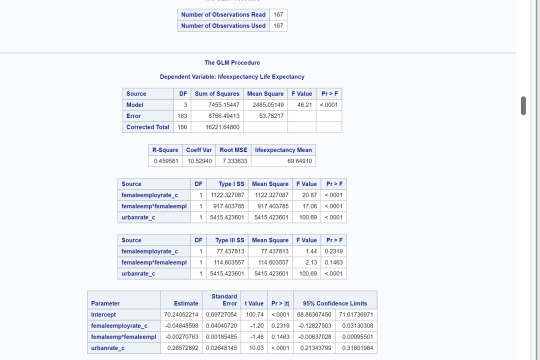This screenshot has height=360, width=540.
Task: Click the Type III F Value 1.44
Action: click(x=311, y=251)
